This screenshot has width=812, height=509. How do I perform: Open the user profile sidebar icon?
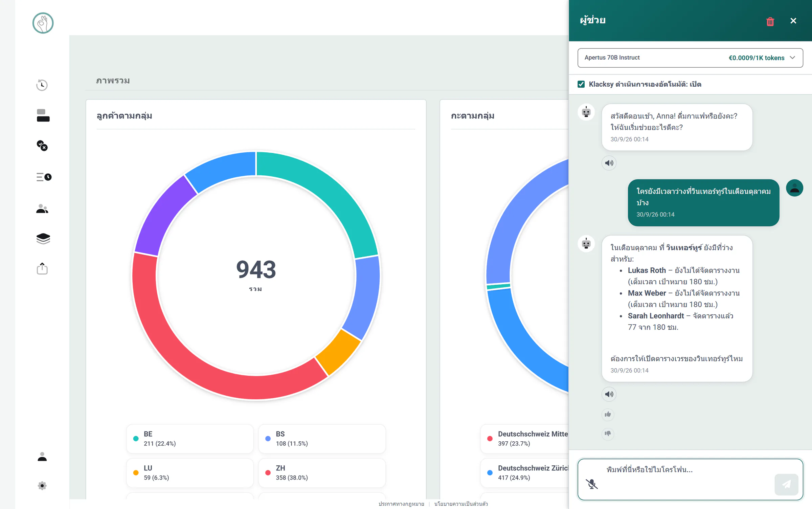[x=42, y=457]
